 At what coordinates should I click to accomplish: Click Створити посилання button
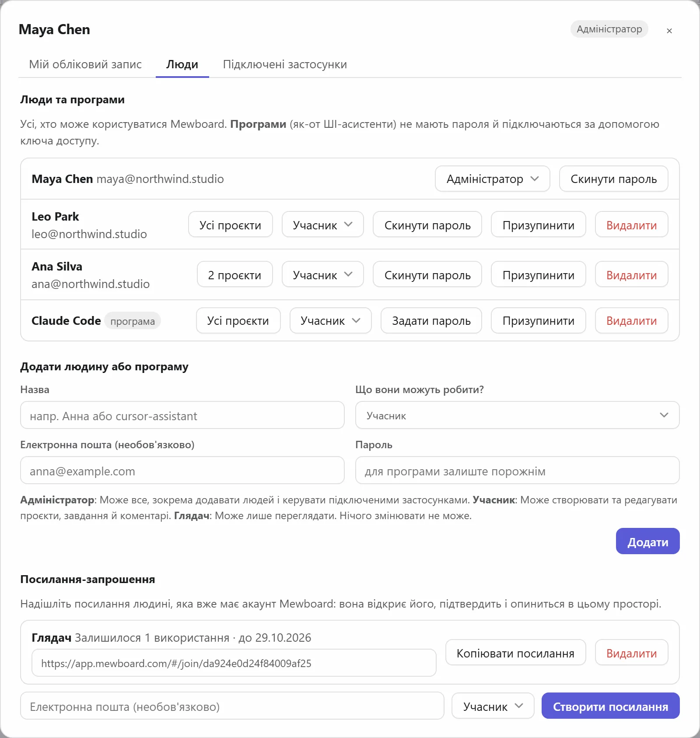tap(610, 706)
